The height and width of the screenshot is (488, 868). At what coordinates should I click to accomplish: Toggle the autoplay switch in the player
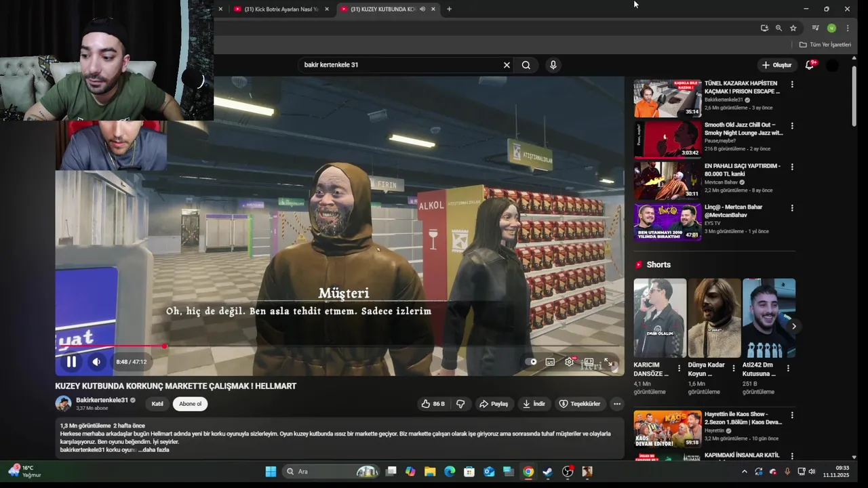point(531,362)
